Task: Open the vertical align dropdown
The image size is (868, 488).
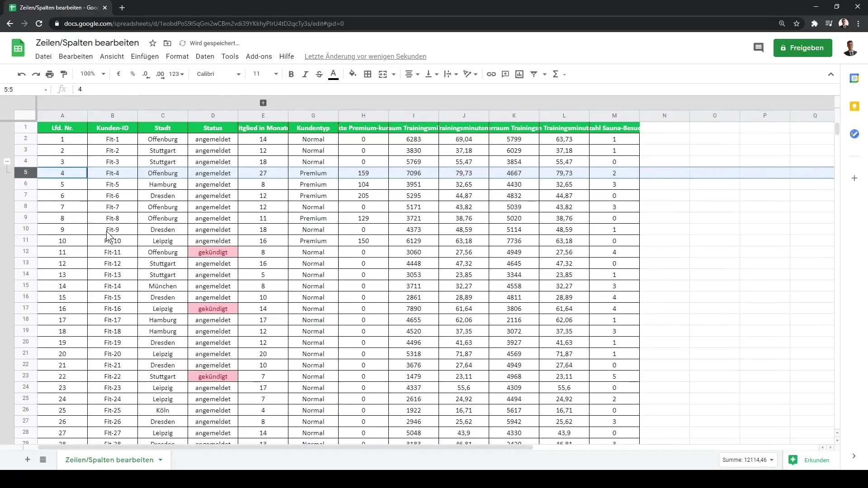Action: [432, 74]
